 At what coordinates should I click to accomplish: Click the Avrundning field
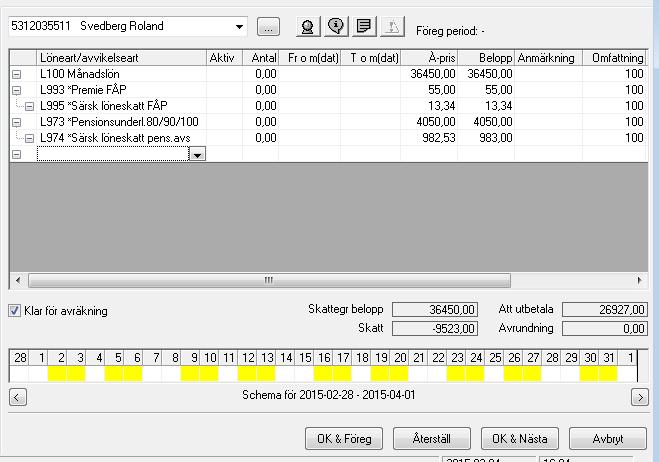[x=605, y=328]
